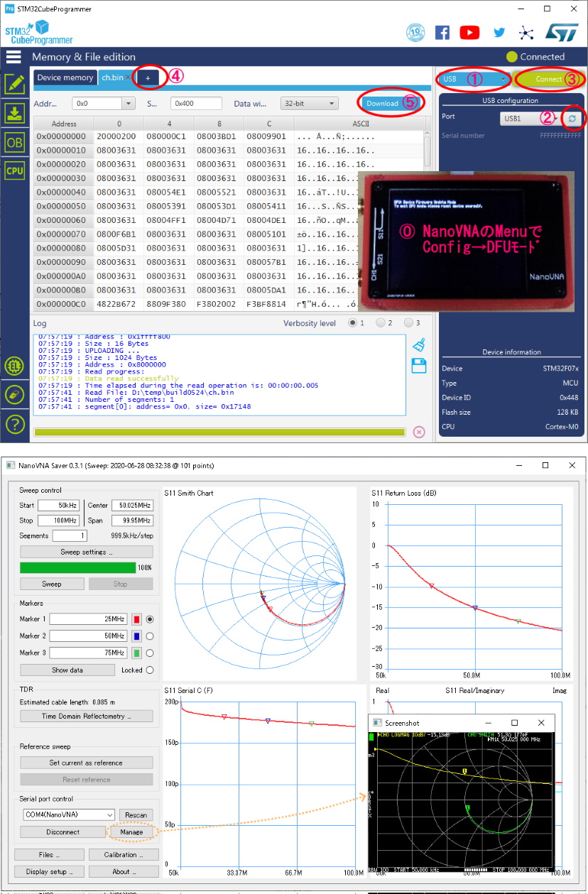588x894 pixels.
Task: Expand the address dropdown arrow
Action: coord(128,104)
